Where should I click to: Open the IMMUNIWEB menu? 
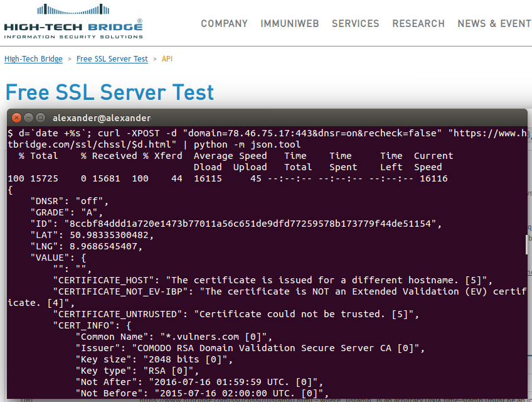tap(290, 23)
